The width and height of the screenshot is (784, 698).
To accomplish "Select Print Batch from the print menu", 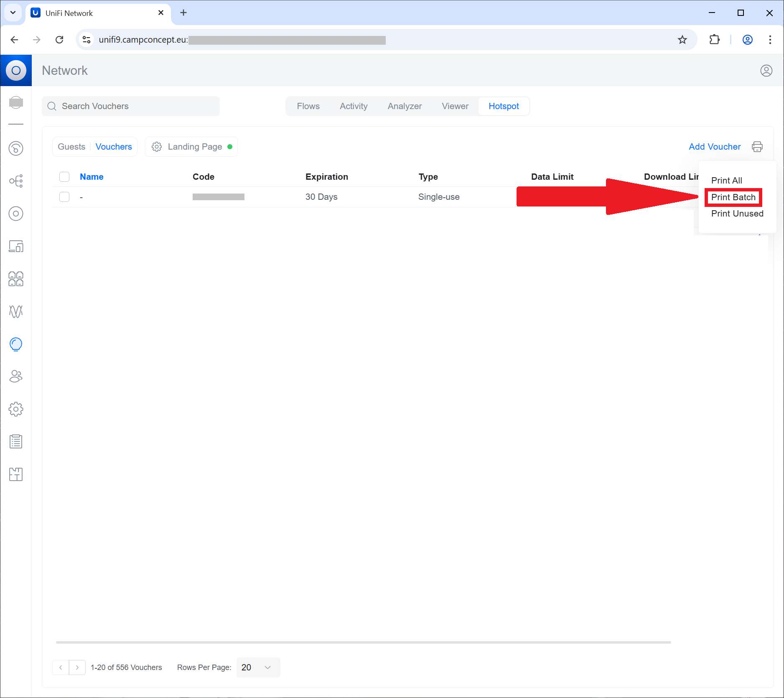I will click(733, 197).
